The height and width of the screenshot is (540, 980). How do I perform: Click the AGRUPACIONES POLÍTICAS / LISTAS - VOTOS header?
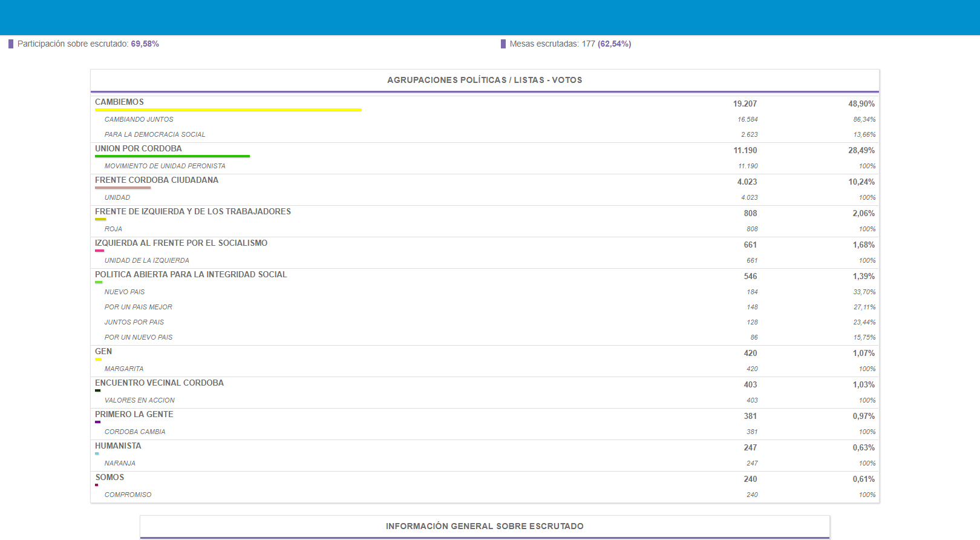pyautogui.click(x=485, y=80)
